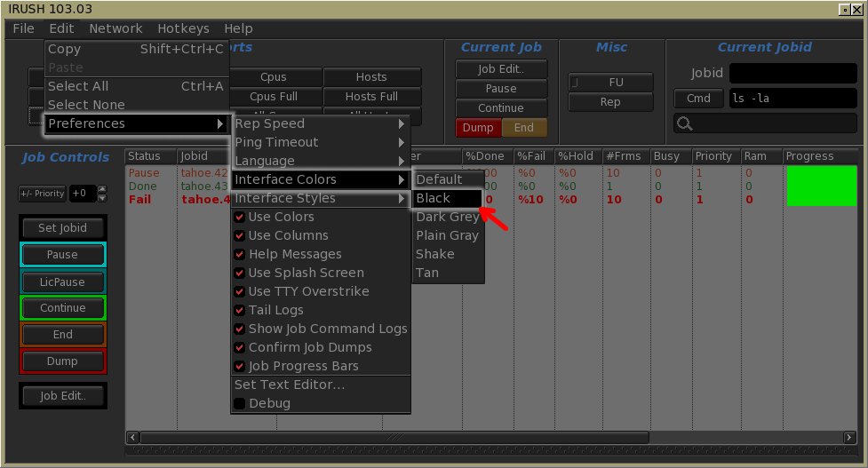Click the green progress bar cell
This screenshot has height=468, width=868.
pyautogui.click(x=822, y=185)
